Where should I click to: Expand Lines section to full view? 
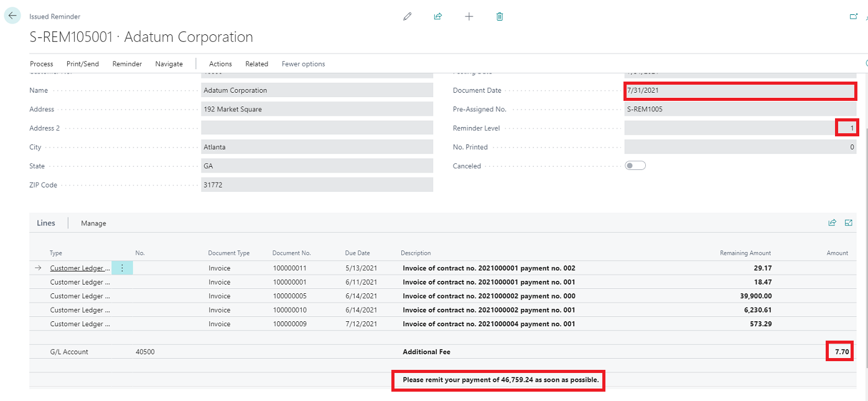tap(849, 223)
